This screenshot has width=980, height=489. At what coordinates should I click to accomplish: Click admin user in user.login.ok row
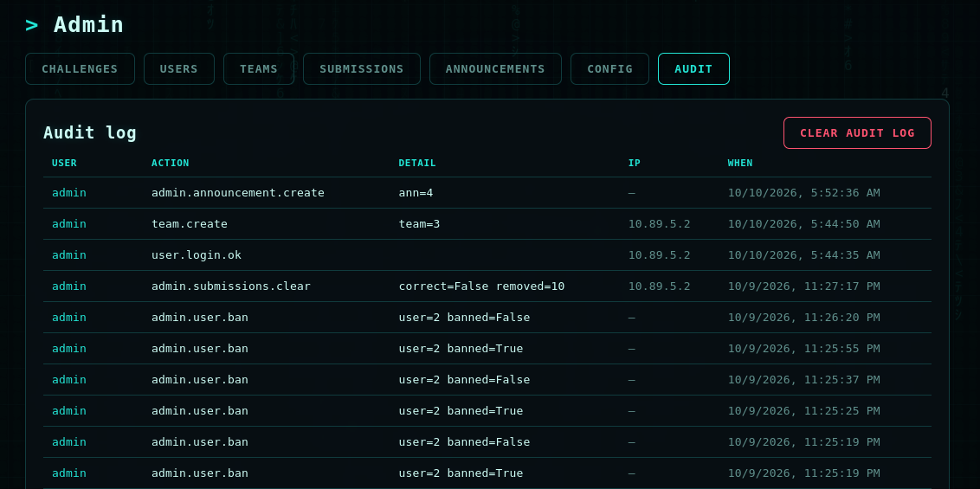point(69,254)
